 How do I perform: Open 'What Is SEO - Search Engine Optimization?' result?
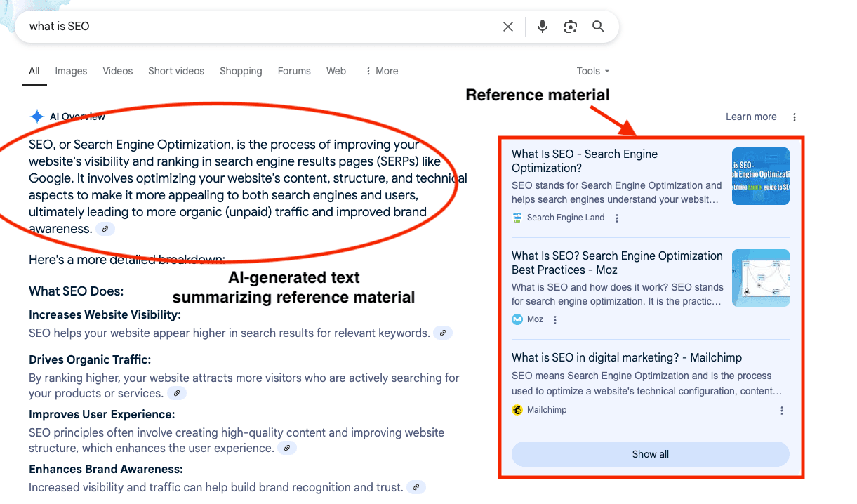(x=584, y=161)
